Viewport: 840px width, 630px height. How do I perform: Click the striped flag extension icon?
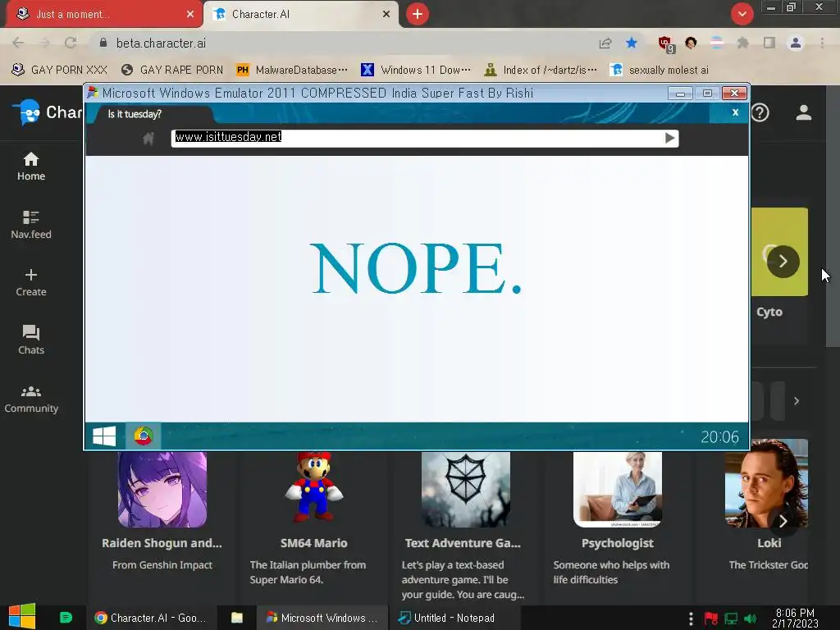point(716,43)
